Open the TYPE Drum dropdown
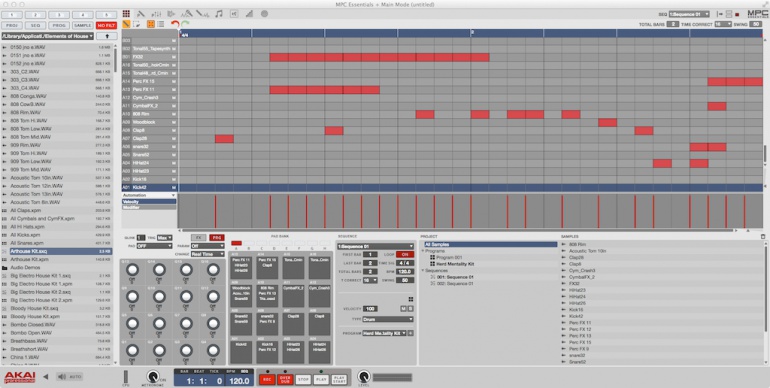The width and height of the screenshot is (770, 388). point(388,319)
